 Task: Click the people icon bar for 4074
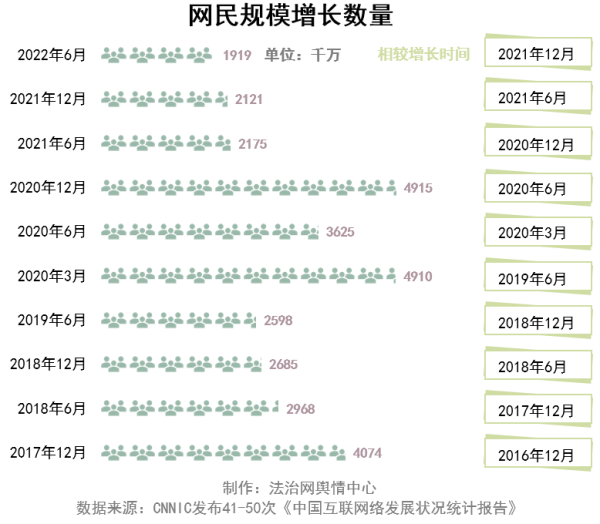pos(222,452)
